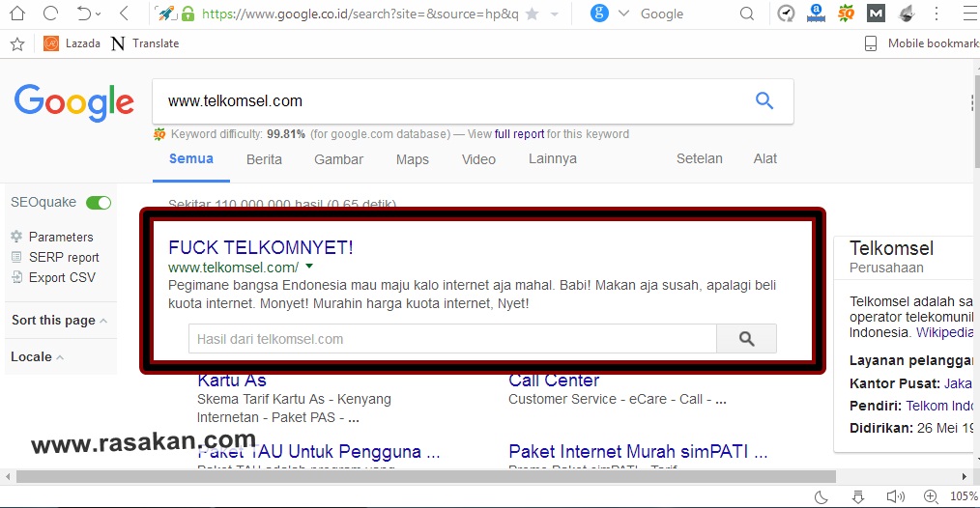Switch to the Maps tab
This screenshot has height=508, width=980.
(413, 159)
